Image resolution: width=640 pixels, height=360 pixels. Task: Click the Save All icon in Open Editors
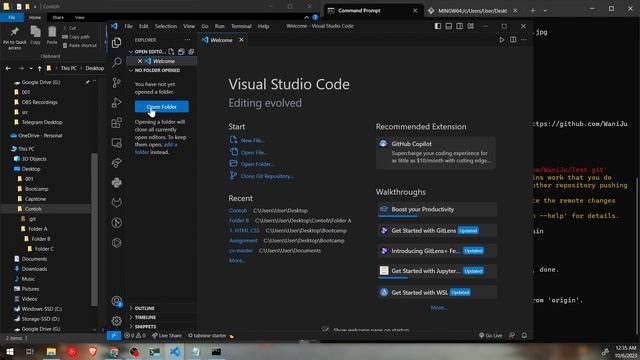[x=181, y=51]
